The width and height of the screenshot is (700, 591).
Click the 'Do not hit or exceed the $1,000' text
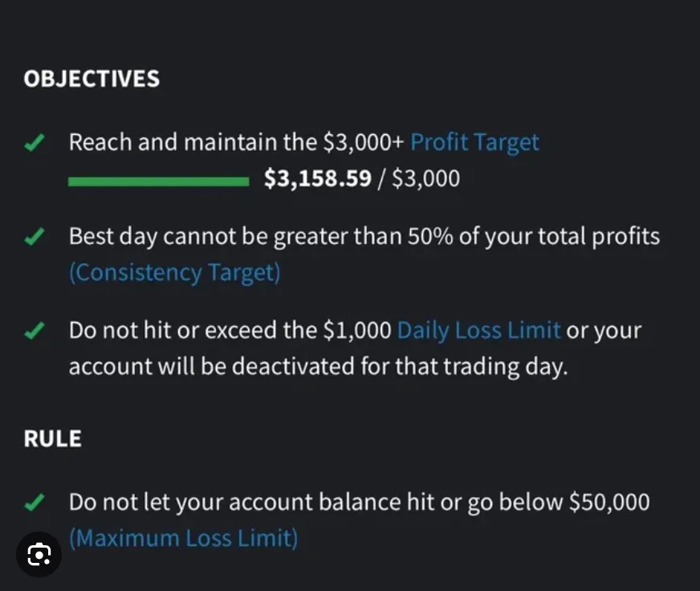coord(230,331)
